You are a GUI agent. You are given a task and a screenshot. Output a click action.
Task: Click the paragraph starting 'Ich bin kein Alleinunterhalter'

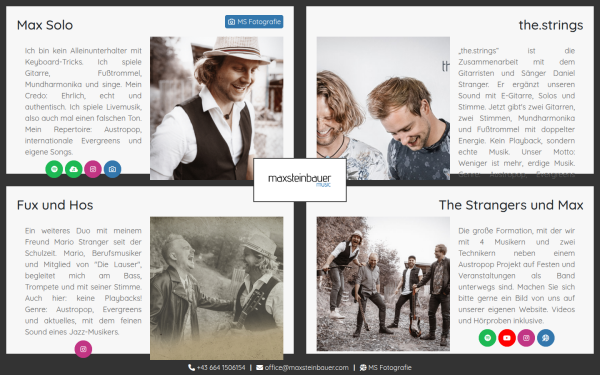[83, 101]
